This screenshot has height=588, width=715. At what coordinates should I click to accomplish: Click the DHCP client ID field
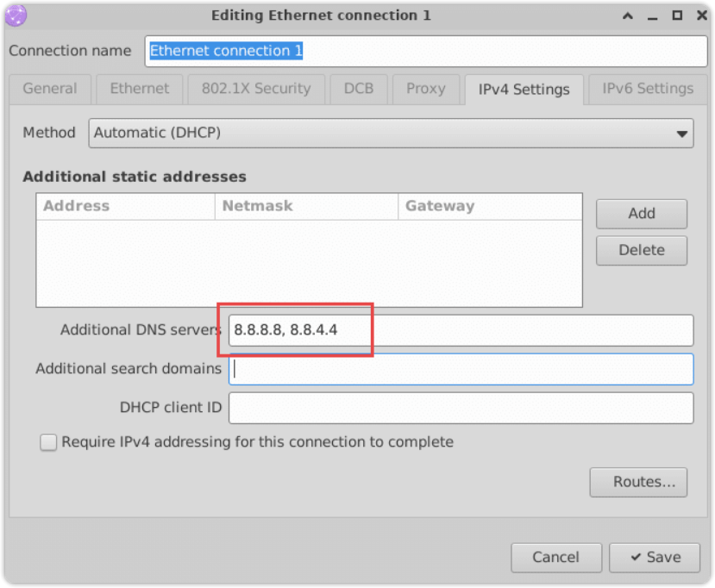[x=461, y=408]
